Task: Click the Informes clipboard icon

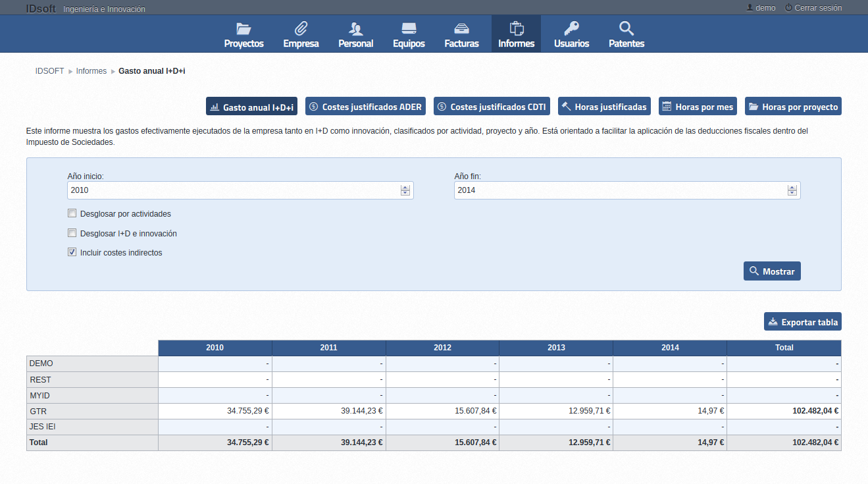Action: click(516, 29)
